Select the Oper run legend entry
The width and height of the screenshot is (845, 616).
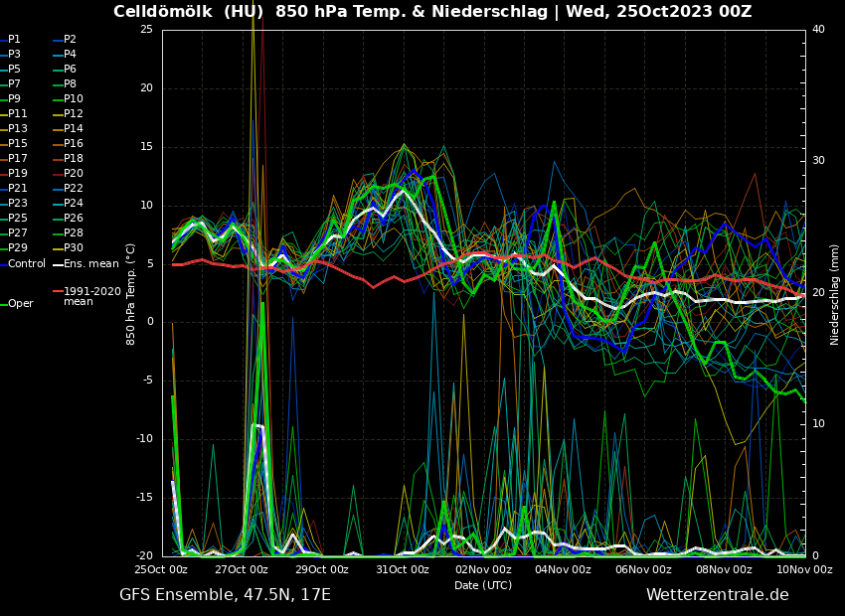tap(21, 304)
